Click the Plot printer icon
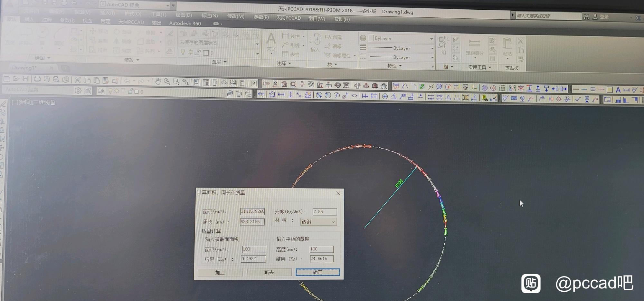Viewport: 644px width, 301px height. click(37, 79)
